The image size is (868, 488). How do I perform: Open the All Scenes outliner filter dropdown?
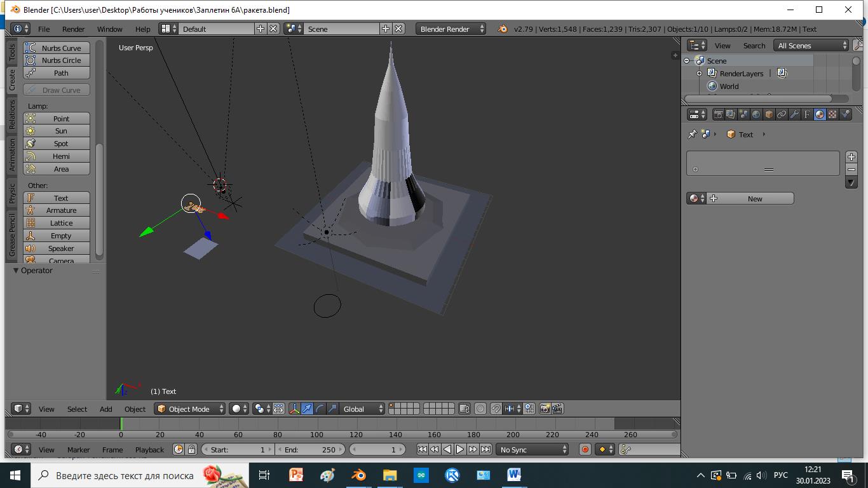click(x=811, y=45)
